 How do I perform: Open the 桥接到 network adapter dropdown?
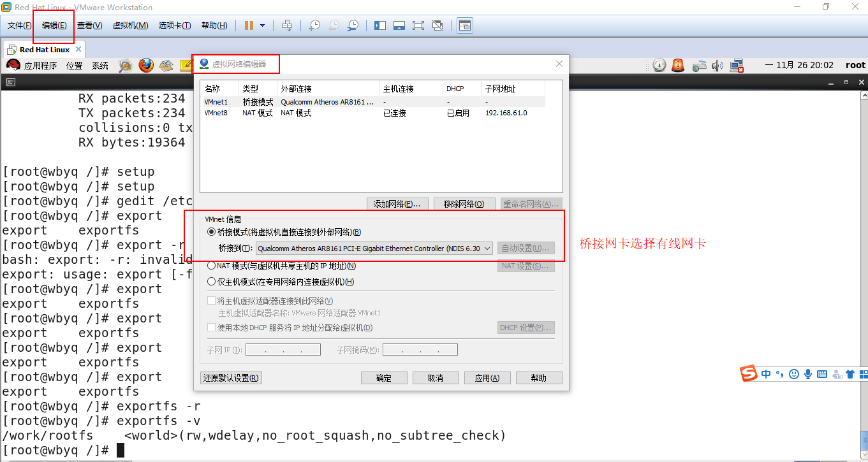pyautogui.click(x=374, y=249)
